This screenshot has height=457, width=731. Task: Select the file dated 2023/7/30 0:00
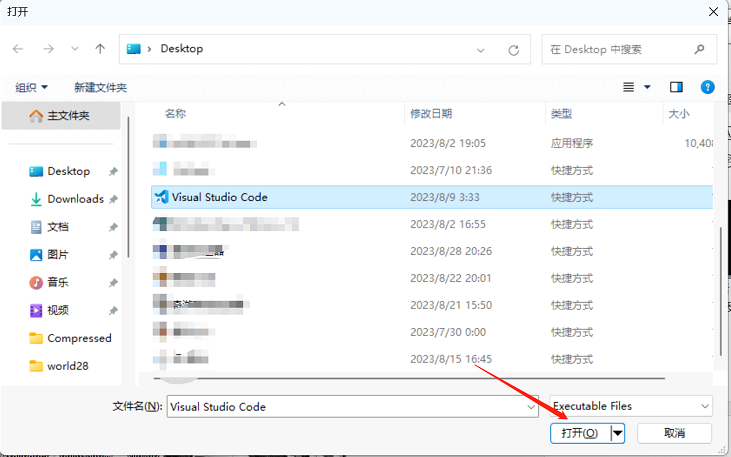pyautogui.click(x=432, y=332)
